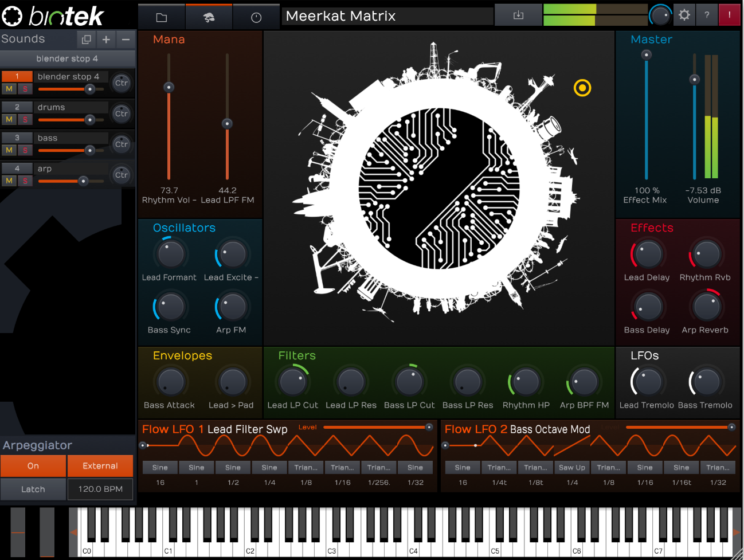Mute the drums sound layer
Image resolution: width=744 pixels, height=560 pixels.
(9, 119)
